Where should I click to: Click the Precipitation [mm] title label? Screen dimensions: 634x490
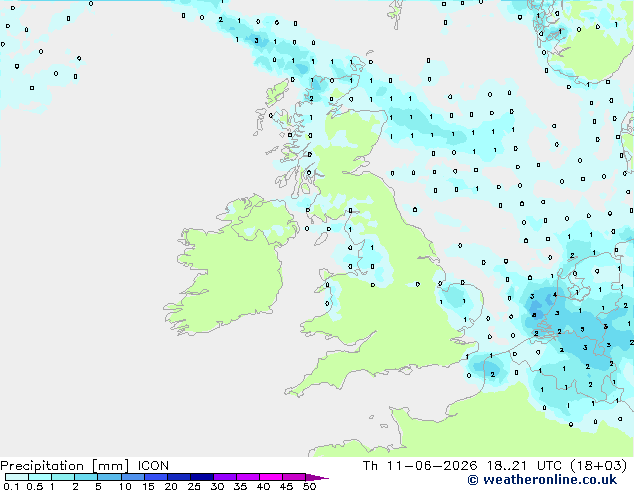point(65,466)
